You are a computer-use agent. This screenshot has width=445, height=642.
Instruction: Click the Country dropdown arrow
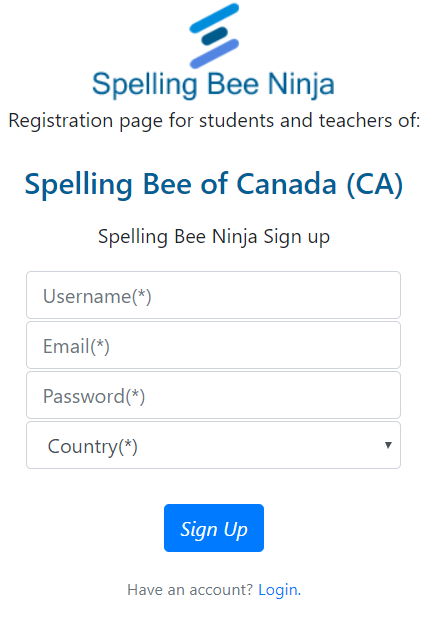pyautogui.click(x=388, y=445)
